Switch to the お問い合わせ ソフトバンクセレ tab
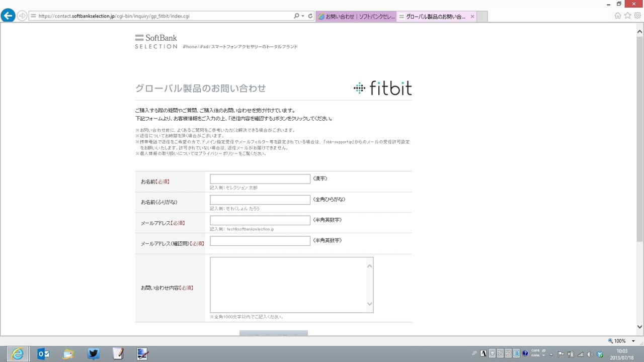The height and width of the screenshot is (362, 644). (356, 17)
